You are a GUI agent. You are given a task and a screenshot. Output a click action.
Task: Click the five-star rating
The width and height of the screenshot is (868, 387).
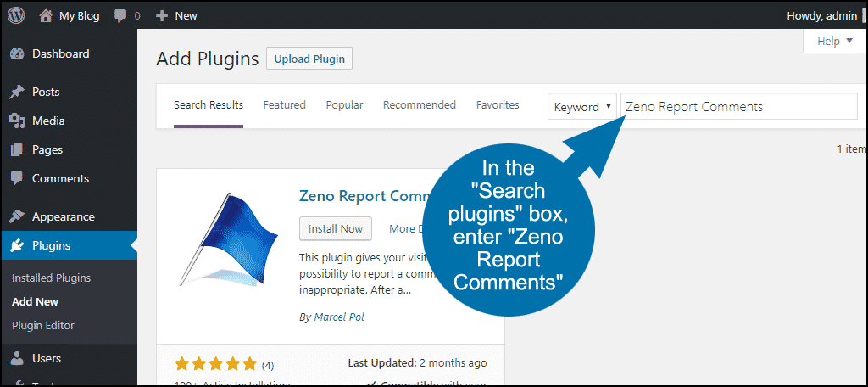click(x=216, y=364)
